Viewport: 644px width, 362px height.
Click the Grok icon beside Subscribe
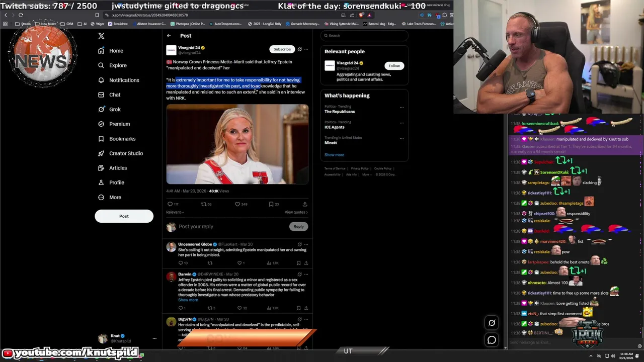click(299, 49)
